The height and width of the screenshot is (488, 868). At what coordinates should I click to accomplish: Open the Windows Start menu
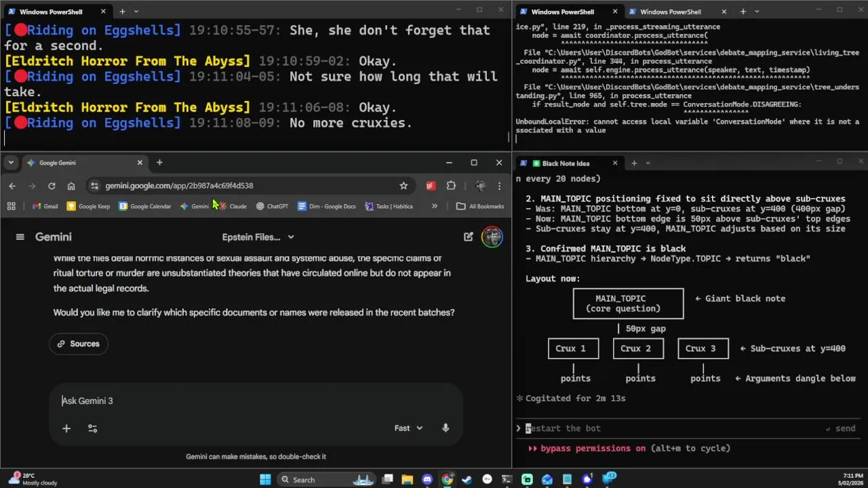(x=265, y=479)
